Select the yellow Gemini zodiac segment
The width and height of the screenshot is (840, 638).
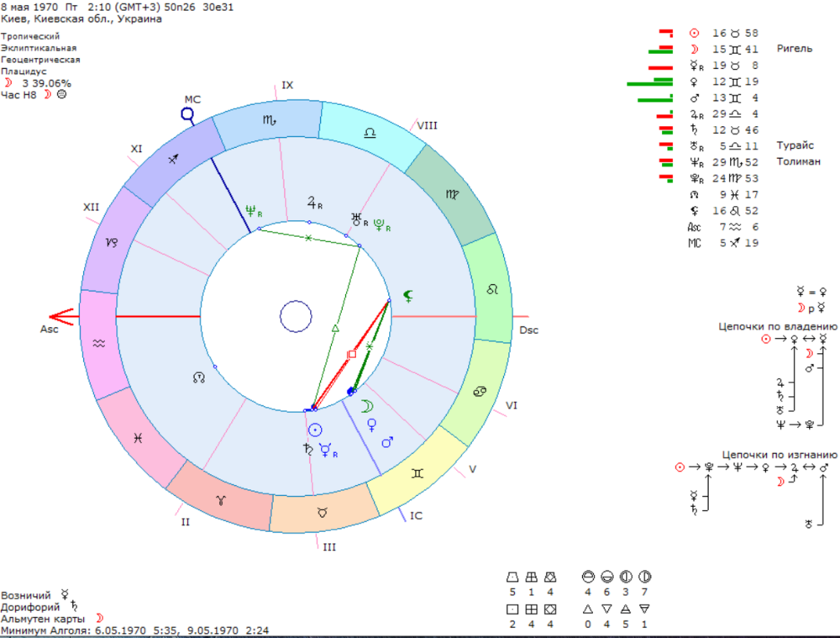[417, 473]
